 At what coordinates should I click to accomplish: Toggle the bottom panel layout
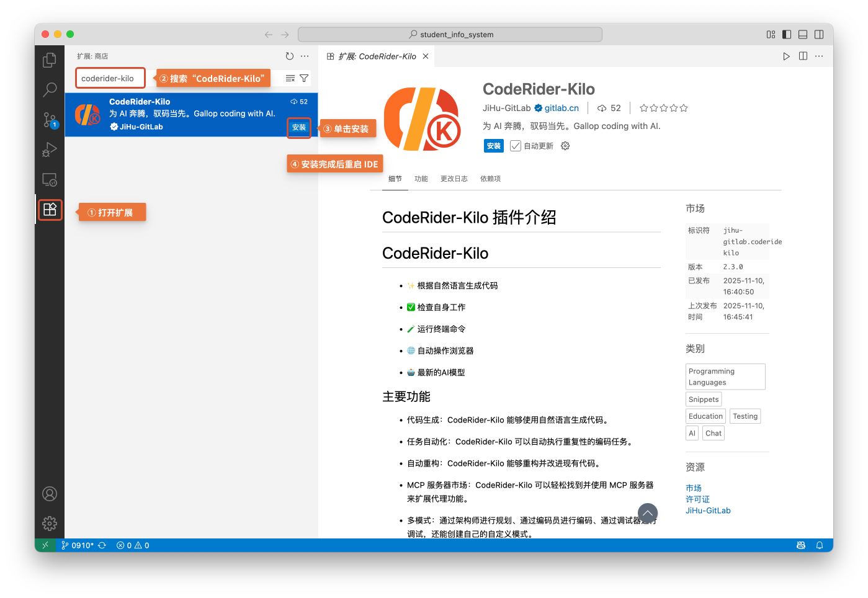click(803, 35)
